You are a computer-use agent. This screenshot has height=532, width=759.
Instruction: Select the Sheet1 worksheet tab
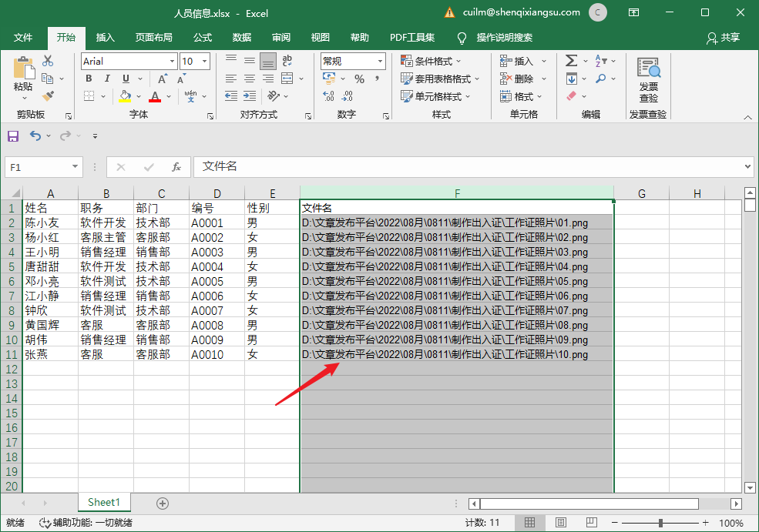(x=104, y=503)
